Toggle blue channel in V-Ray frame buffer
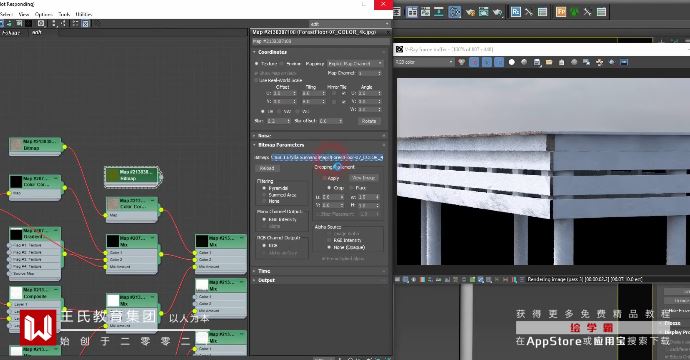690x360 pixels. click(x=499, y=62)
